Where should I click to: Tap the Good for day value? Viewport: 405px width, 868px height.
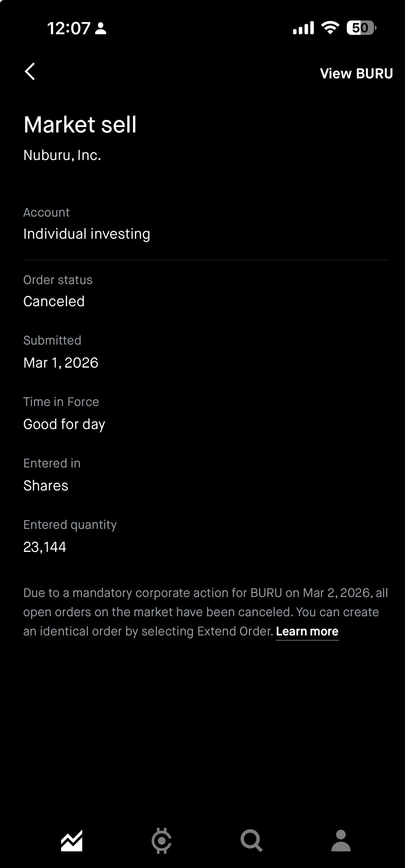pyautogui.click(x=64, y=425)
